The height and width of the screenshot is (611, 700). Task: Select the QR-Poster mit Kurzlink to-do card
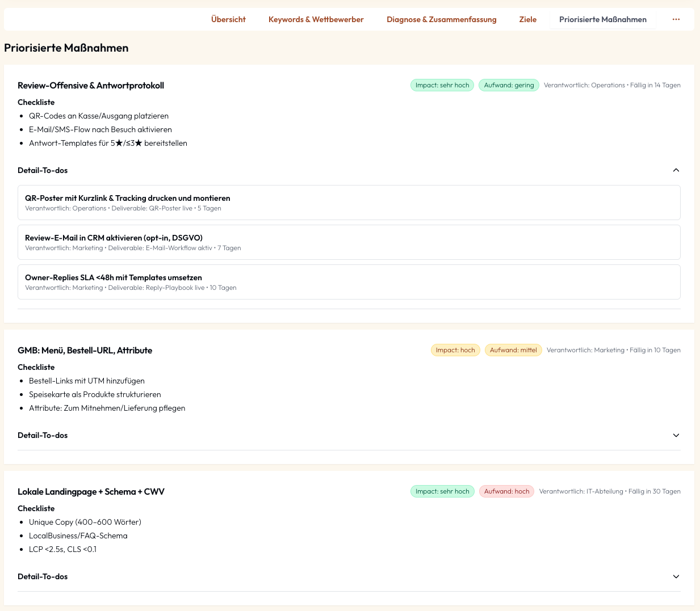349,203
